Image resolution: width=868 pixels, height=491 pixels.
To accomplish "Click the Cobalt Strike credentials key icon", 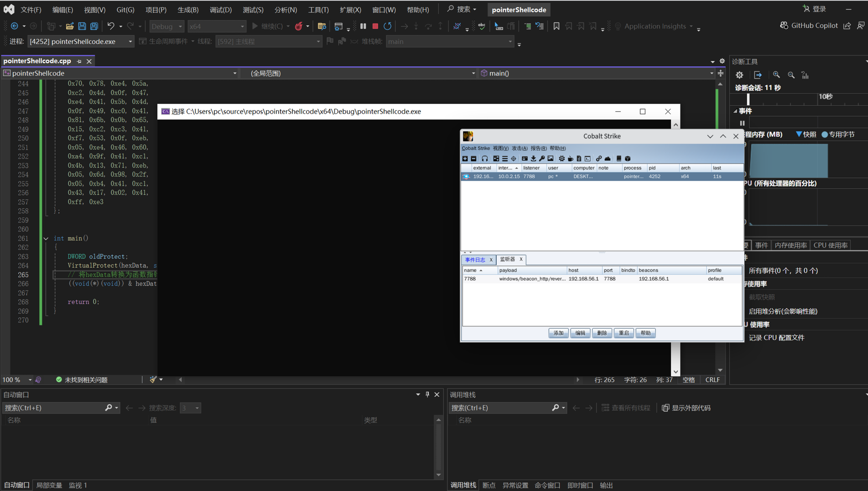I will (542, 158).
